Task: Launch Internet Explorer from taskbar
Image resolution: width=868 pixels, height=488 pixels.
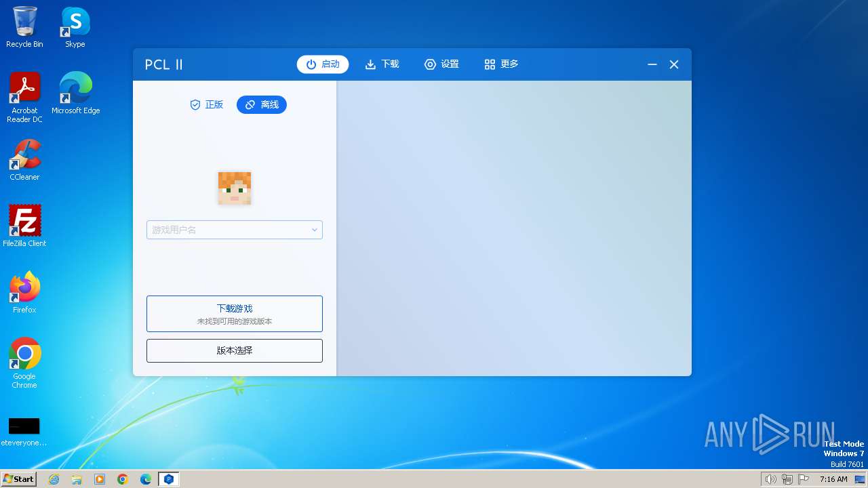Action: coord(54,479)
